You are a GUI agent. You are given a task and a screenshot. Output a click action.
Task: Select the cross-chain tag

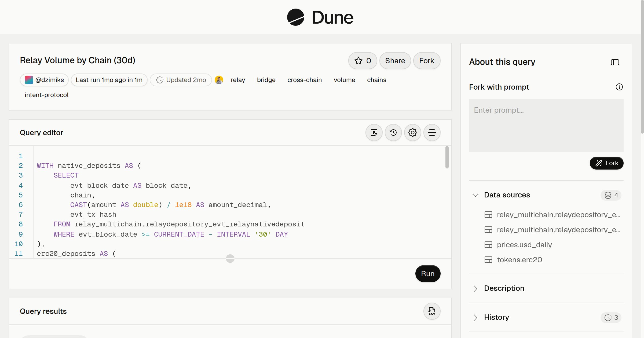point(305,80)
